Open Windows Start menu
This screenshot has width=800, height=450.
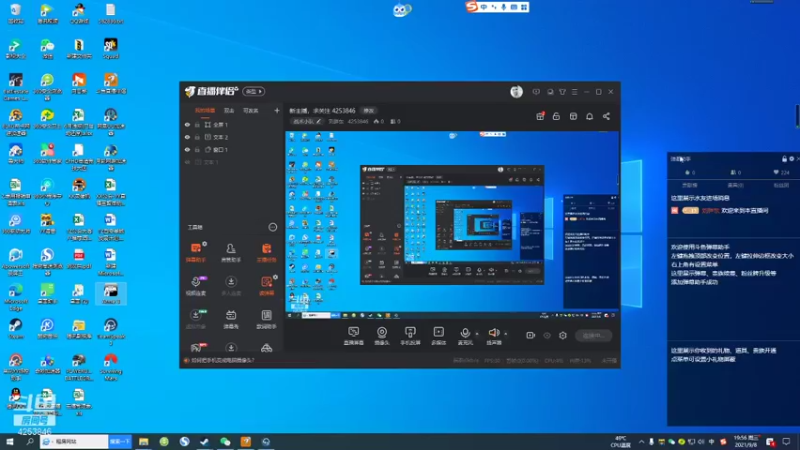click(10, 441)
